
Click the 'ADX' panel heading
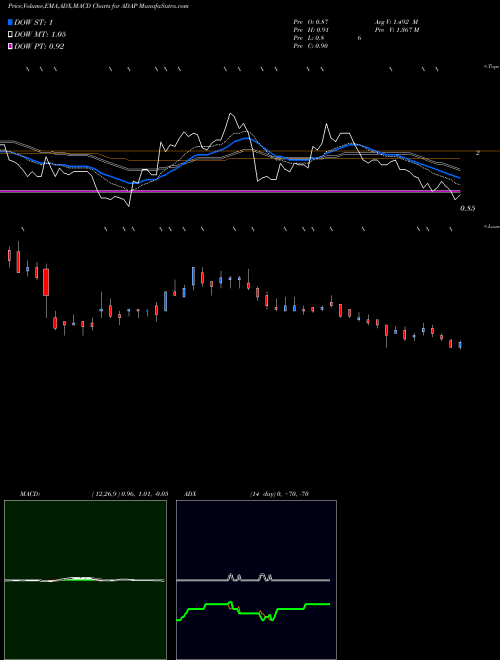pyautogui.click(x=190, y=494)
